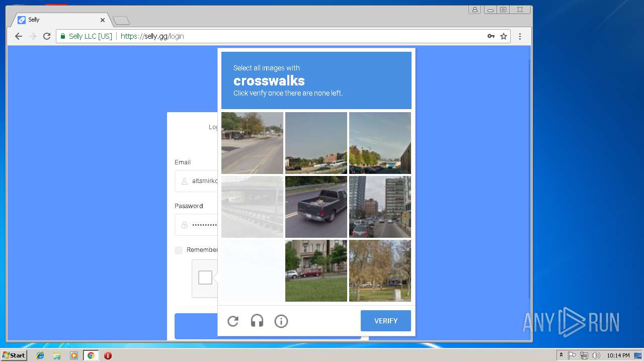644x362 pixels.
Task: Open saved passwords key icon
Action: coord(491,36)
